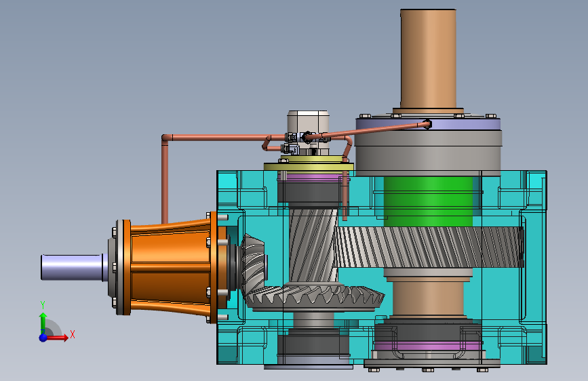The image size is (588, 381).
Task: Click the blue Z axis ball of the triad
Action: pos(43,338)
